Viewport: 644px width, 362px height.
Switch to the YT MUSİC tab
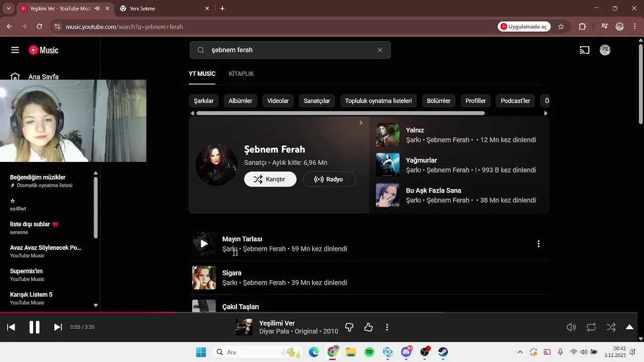[x=202, y=74]
